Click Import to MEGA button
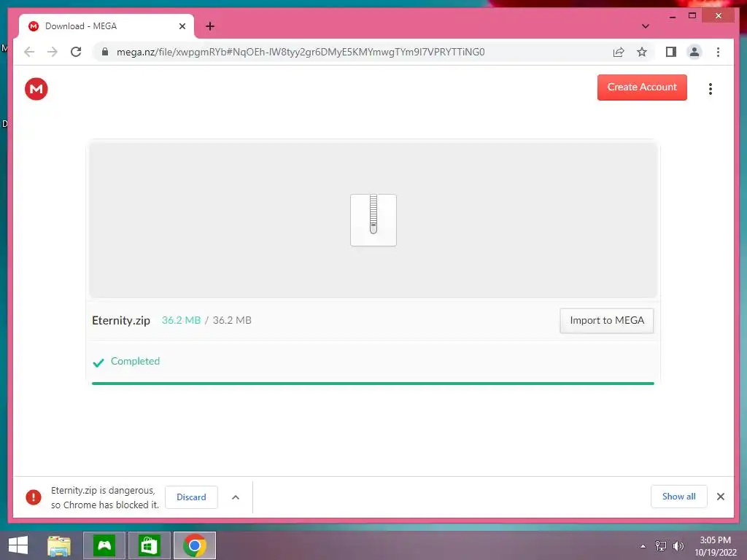Image resolution: width=747 pixels, height=560 pixels. pyautogui.click(x=606, y=321)
